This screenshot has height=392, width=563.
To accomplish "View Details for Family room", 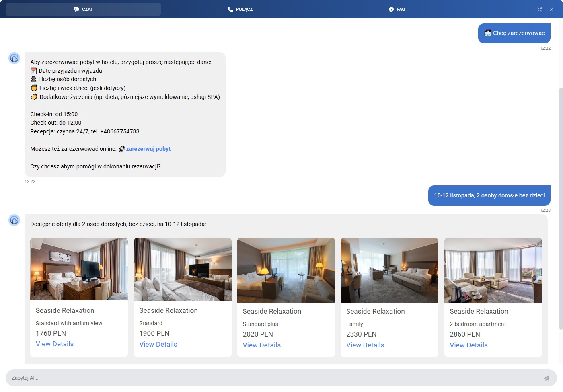I will (x=365, y=345).
